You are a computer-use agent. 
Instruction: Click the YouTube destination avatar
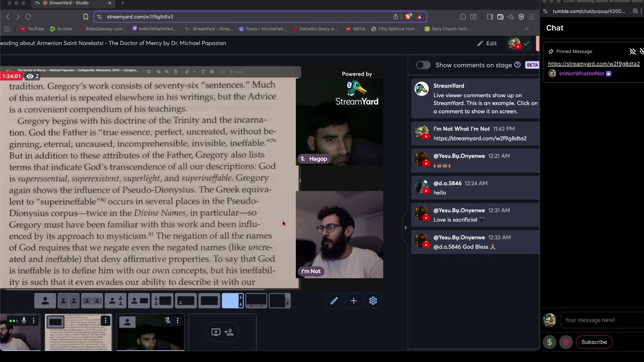515,44
